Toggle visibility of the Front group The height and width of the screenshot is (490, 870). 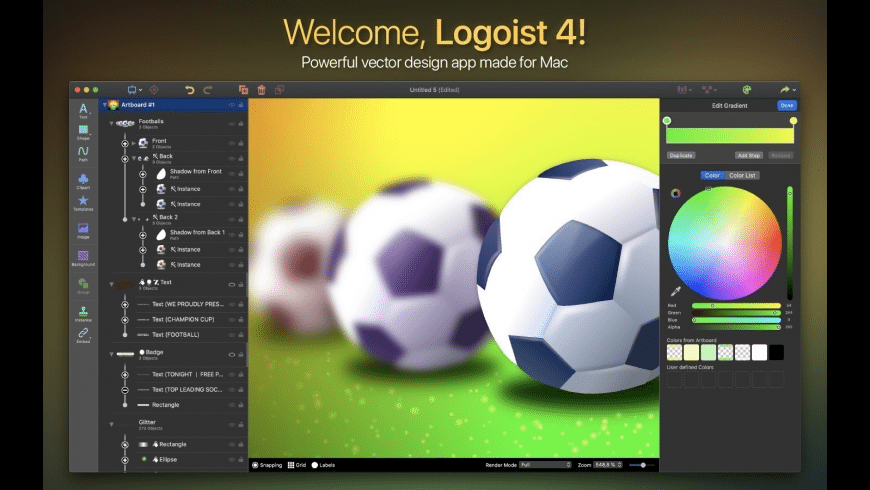[231, 143]
